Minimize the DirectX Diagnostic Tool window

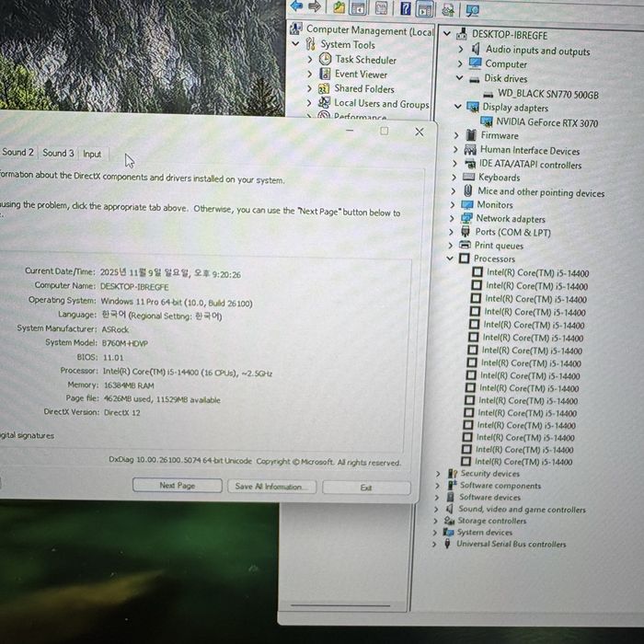(350, 131)
